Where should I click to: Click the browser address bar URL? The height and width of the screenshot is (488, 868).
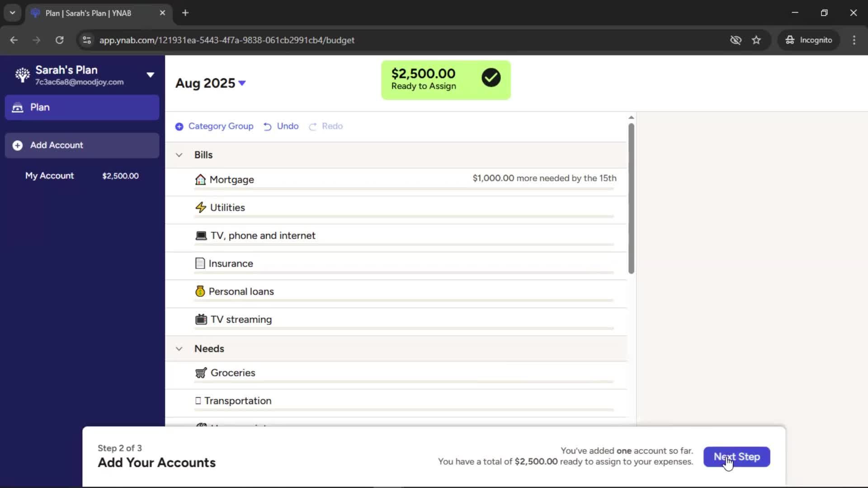tap(226, 40)
